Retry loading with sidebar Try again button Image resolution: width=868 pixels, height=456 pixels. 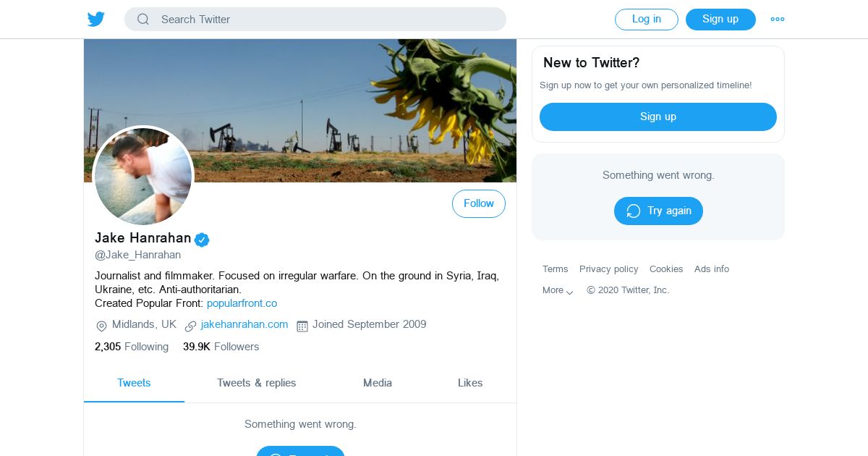[x=658, y=211]
